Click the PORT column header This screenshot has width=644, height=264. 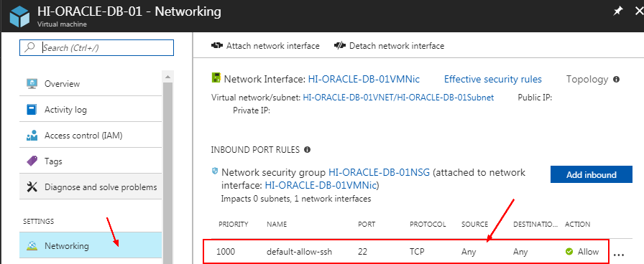click(x=367, y=225)
